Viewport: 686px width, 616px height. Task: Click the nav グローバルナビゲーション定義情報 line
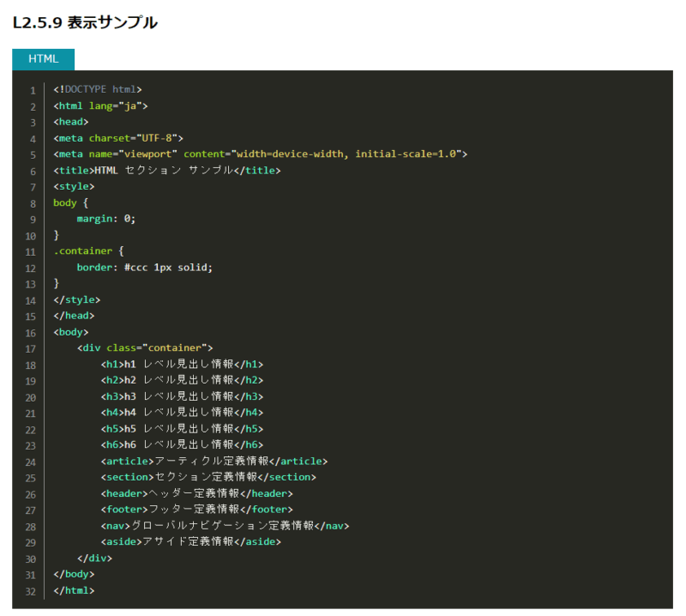[x=225, y=526]
